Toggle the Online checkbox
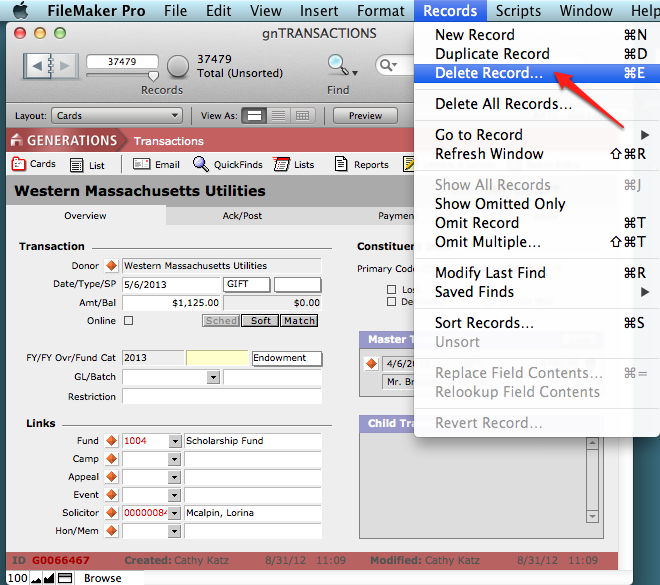 (x=127, y=321)
